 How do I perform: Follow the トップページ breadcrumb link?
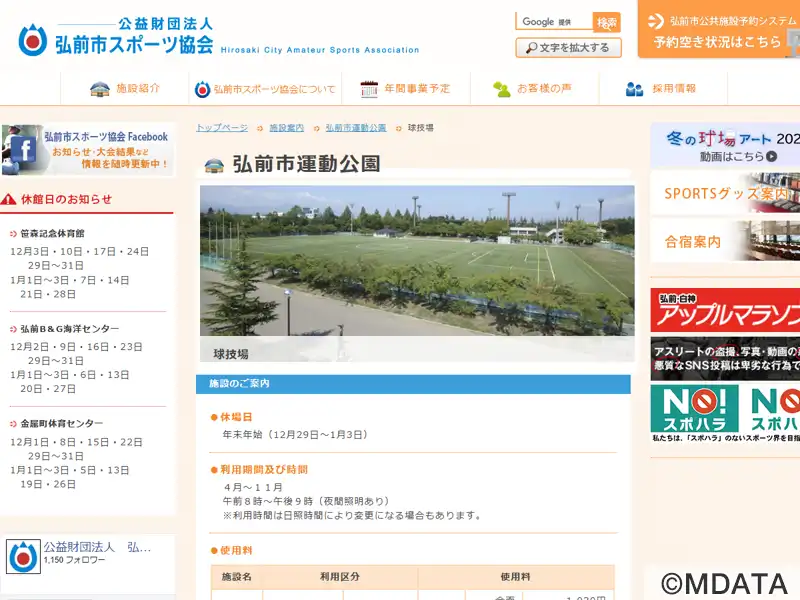coord(222,128)
